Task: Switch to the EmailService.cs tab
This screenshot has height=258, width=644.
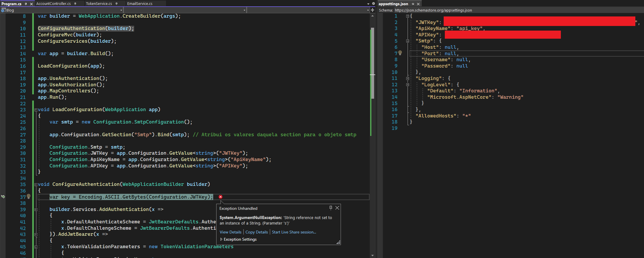Action: pos(140,4)
